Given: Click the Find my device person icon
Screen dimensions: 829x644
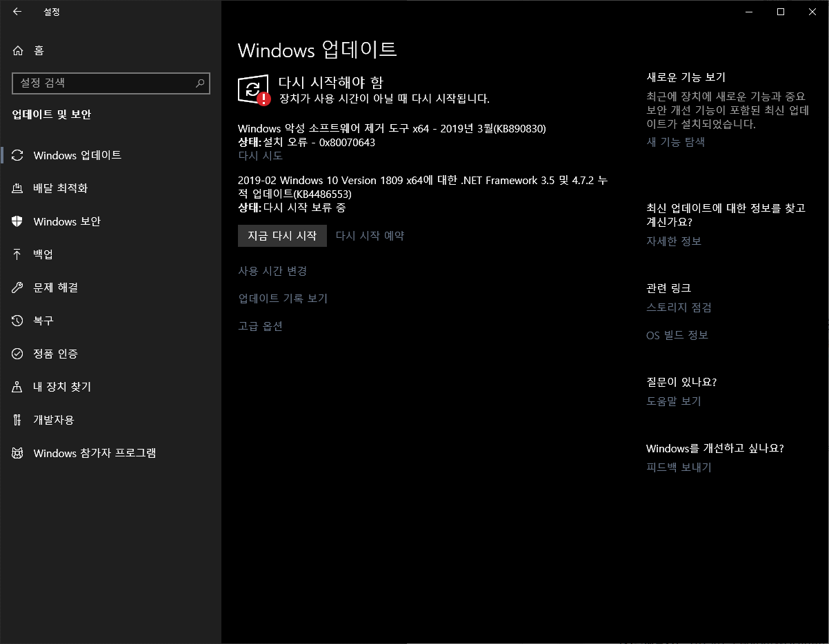Looking at the screenshot, I should coord(19,387).
